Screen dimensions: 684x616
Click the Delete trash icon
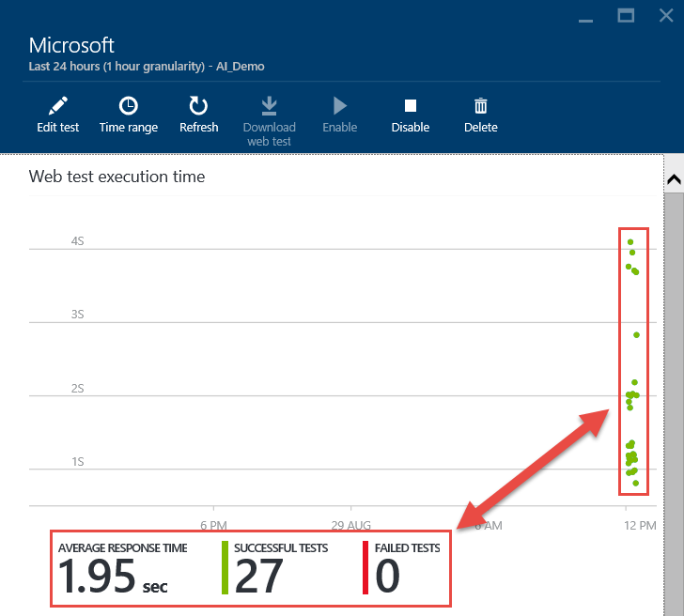tap(481, 106)
